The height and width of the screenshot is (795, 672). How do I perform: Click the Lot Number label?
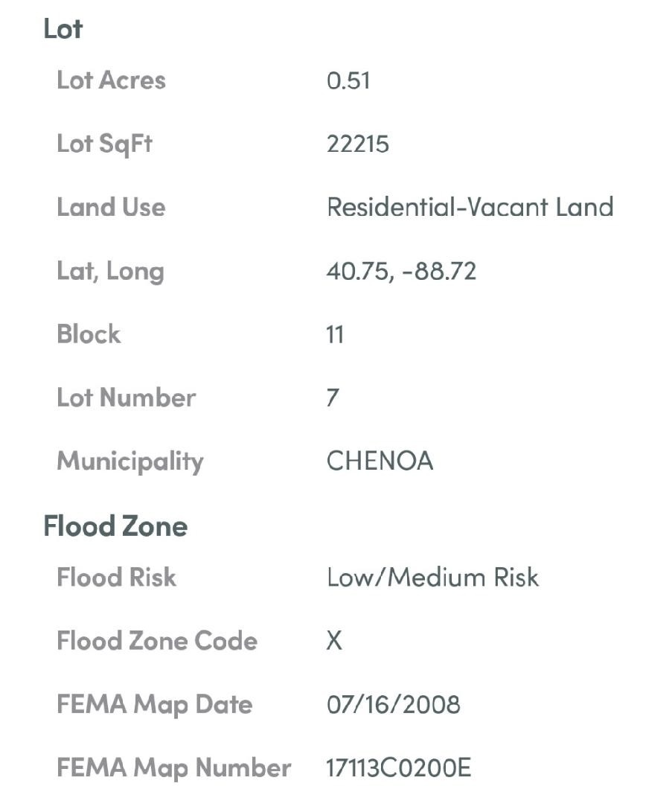[x=127, y=397]
